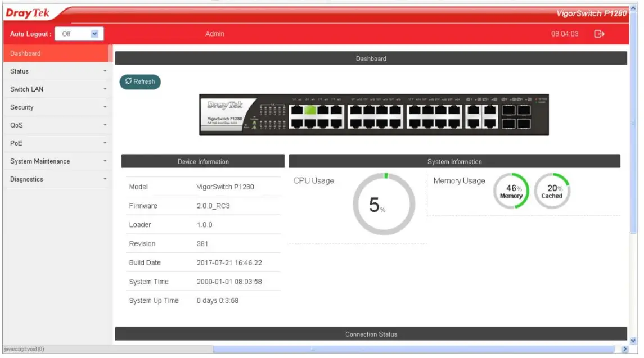Viewport: 644px width, 358px height.
Task: Open the Diagnostics menu item
Action: tap(57, 179)
